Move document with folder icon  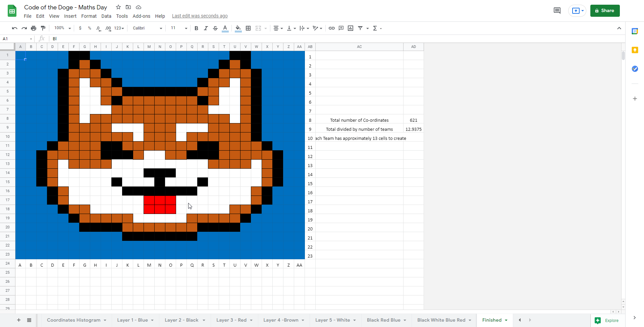128,7
